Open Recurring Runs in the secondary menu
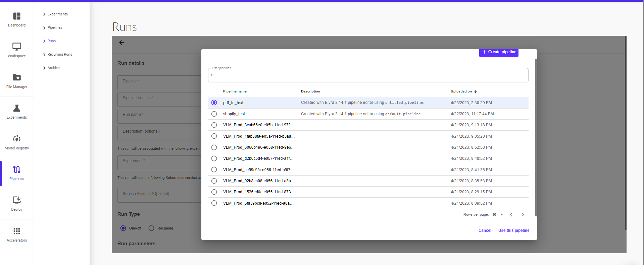The image size is (644, 265). [60, 54]
